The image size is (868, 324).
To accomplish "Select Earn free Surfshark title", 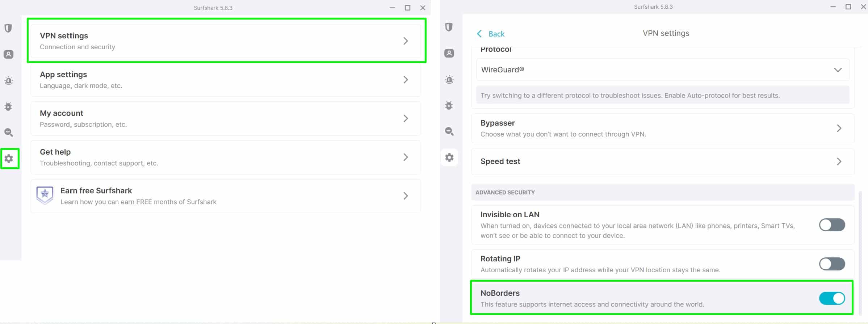I will (96, 190).
